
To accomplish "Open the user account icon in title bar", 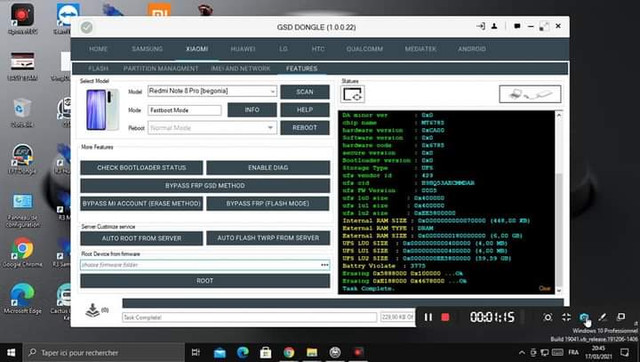I will point(494,27).
